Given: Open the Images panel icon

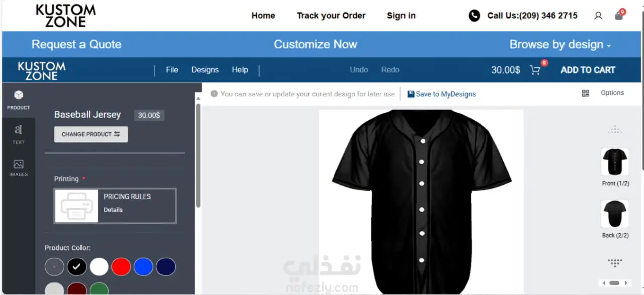Looking at the screenshot, I should click(18, 164).
